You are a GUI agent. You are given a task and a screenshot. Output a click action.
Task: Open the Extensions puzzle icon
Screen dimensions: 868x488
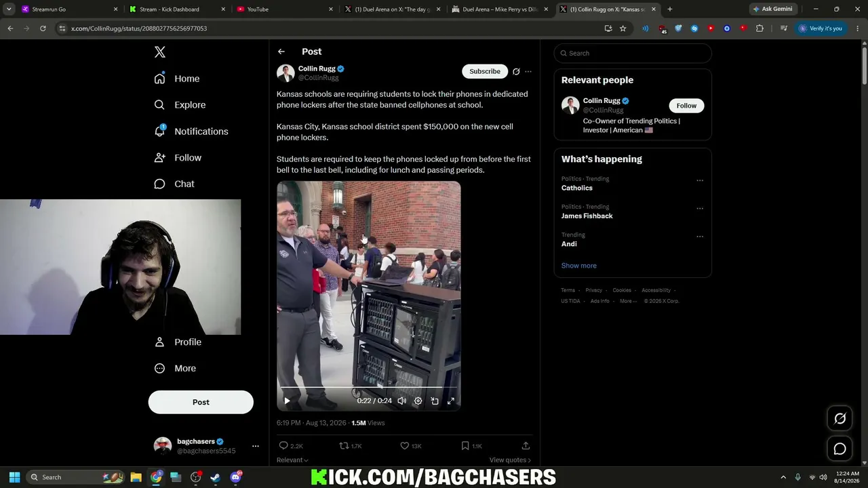tap(759, 28)
